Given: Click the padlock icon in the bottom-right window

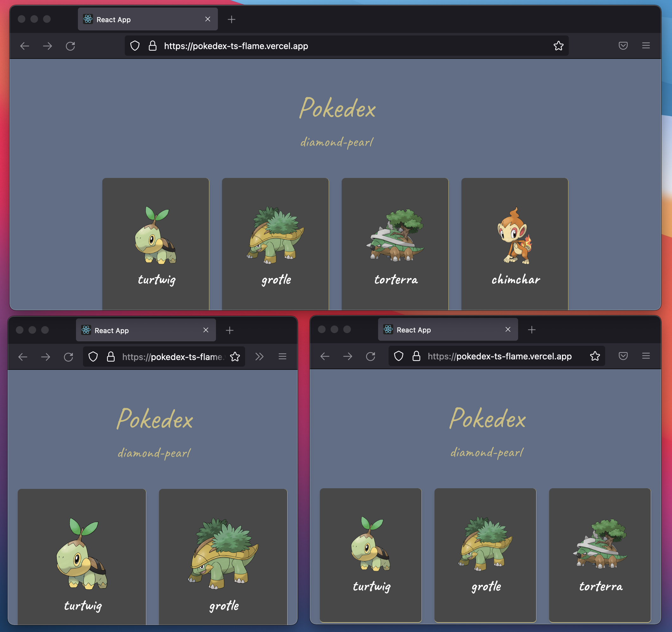Looking at the screenshot, I should coord(416,356).
